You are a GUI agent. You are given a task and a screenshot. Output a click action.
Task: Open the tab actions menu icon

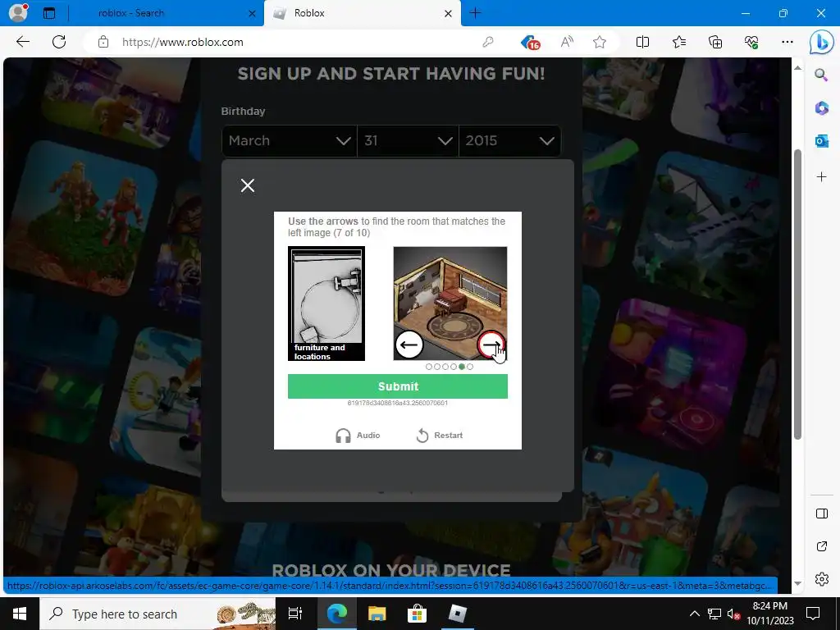point(49,13)
